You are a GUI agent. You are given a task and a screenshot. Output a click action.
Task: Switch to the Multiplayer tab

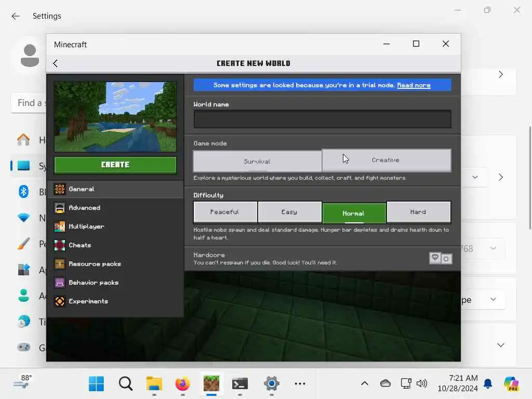[x=115, y=227]
